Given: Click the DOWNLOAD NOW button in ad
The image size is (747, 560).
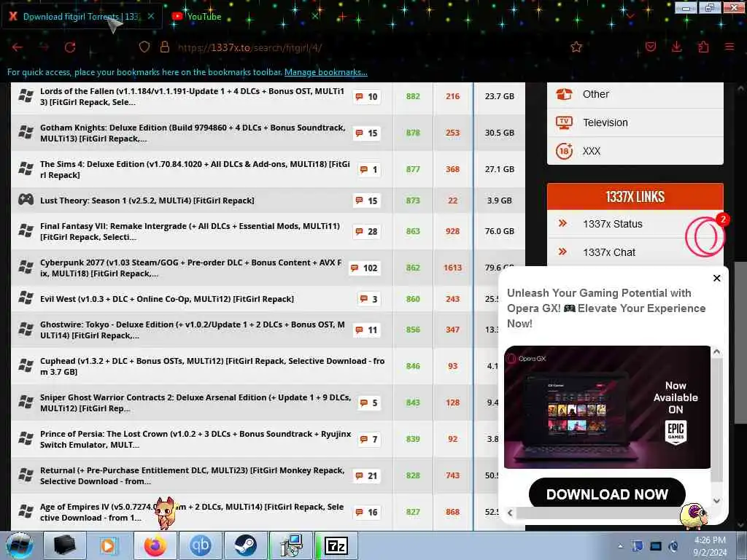Looking at the screenshot, I should (x=607, y=494).
